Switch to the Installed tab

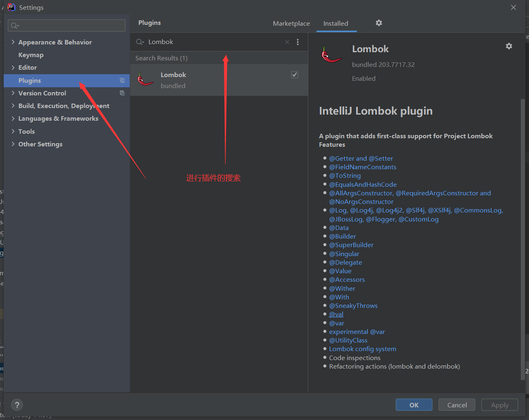pyautogui.click(x=336, y=23)
